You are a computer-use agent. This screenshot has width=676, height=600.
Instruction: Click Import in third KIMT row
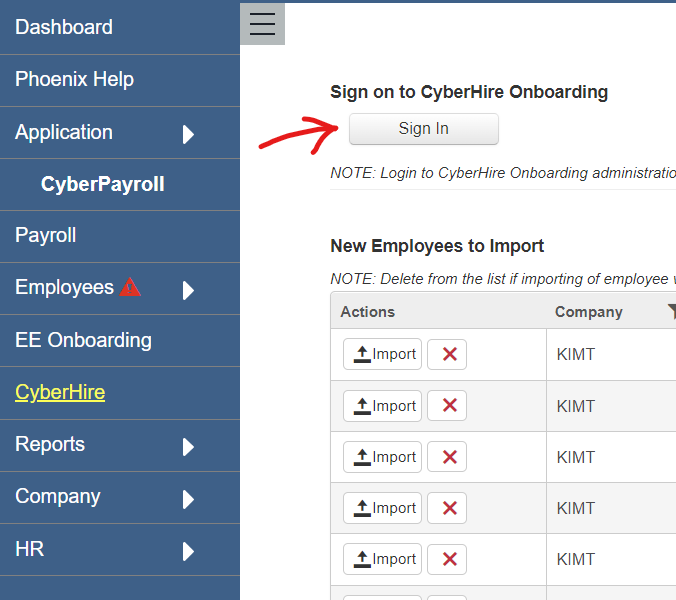(x=382, y=457)
